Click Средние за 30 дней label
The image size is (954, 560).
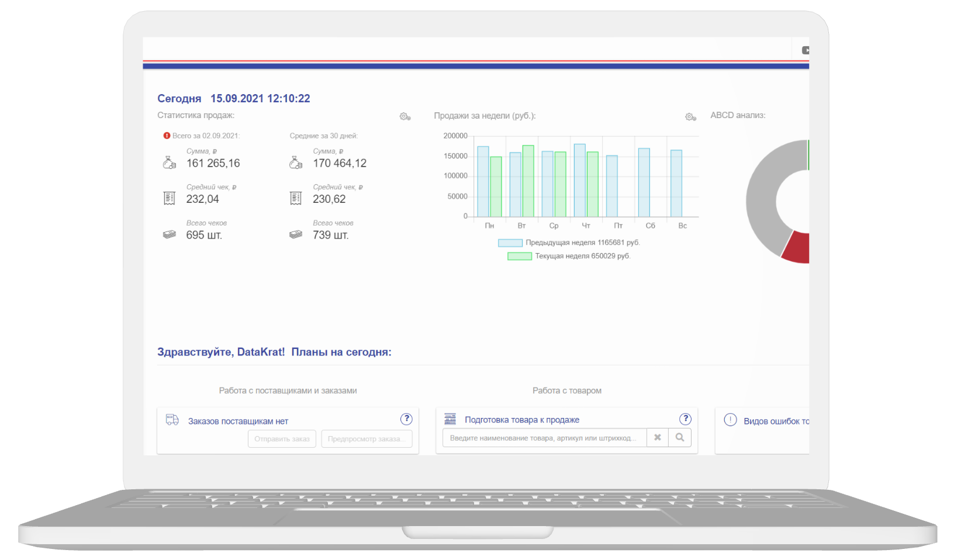(x=324, y=136)
